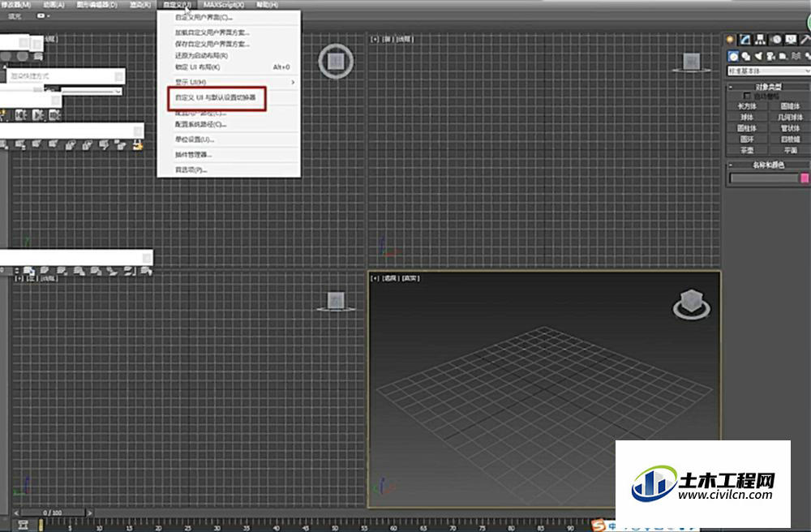Close the 渲染快捷方式 floating toolbar
Viewport: 811px width, 532px height.
point(119,76)
